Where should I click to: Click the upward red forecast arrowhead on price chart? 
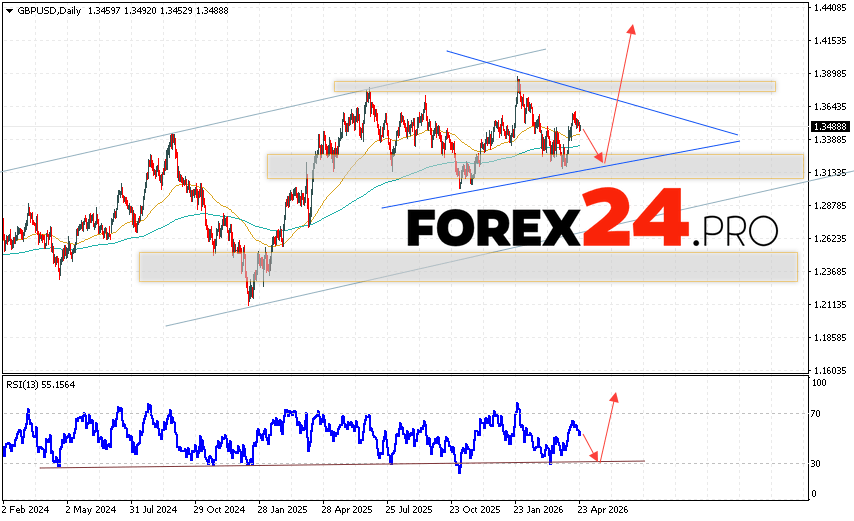(x=632, y=28)
